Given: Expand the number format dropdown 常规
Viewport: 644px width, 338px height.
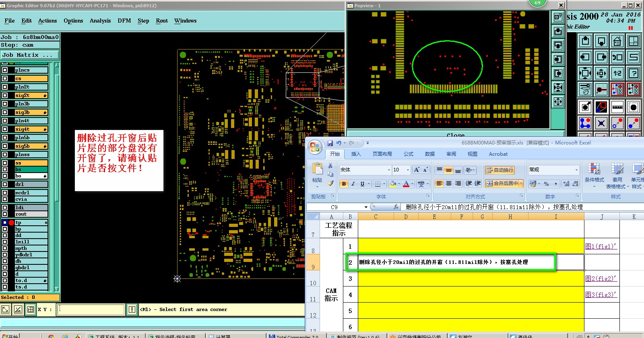Looking at the screenshot, I should [x=576, y=170].
